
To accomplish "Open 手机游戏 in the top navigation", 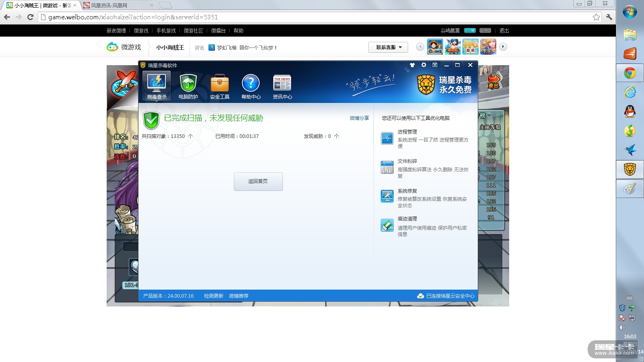I will 166,31.
